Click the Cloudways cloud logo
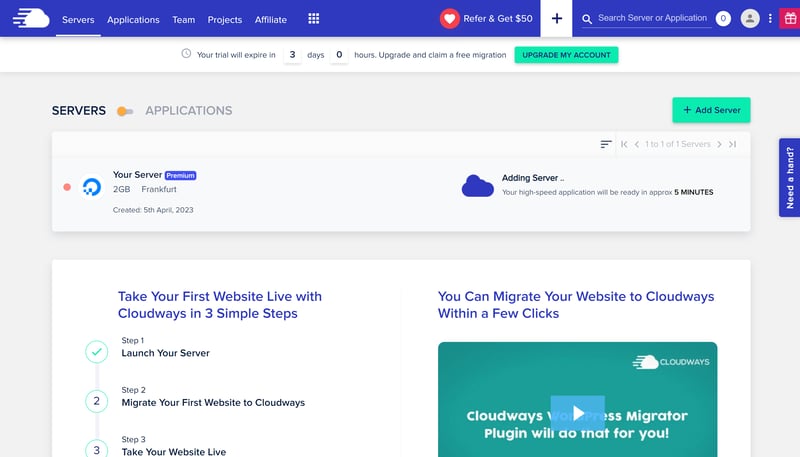 [x=30, y=18]
